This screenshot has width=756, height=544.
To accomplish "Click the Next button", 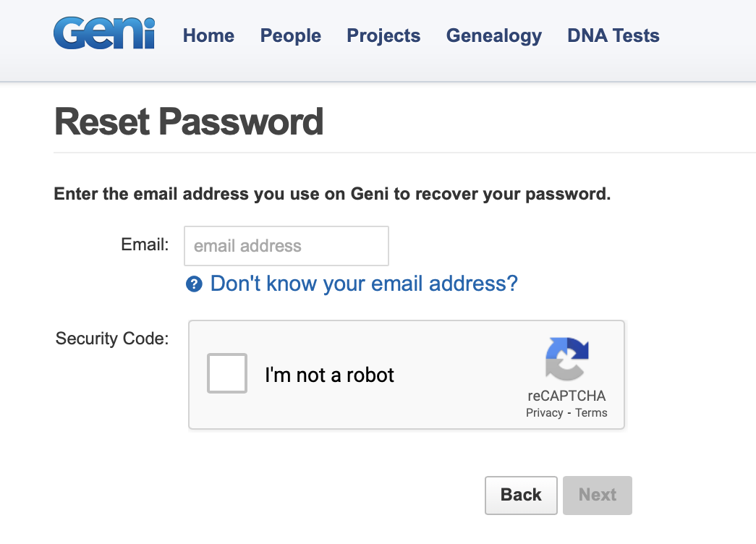I will point(597,495).
